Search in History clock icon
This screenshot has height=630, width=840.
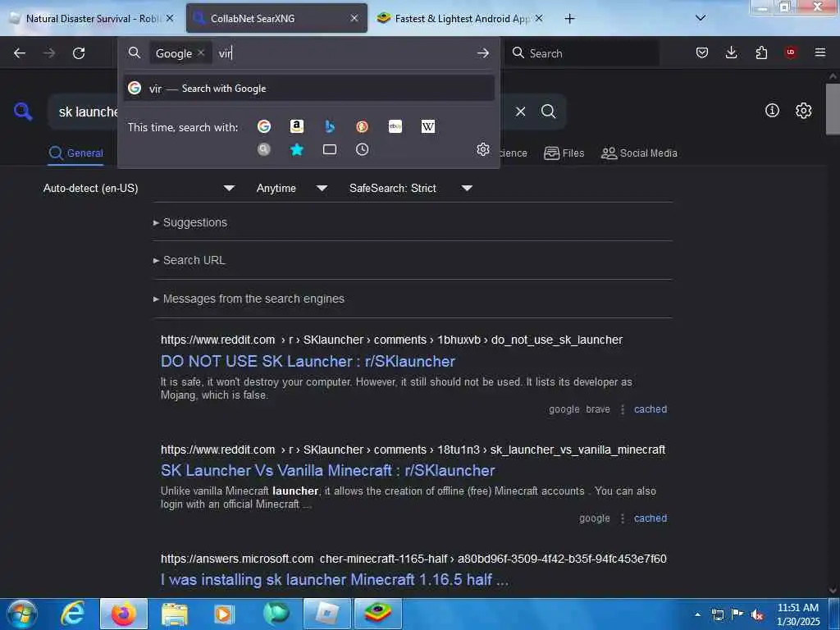click(362, 149)
